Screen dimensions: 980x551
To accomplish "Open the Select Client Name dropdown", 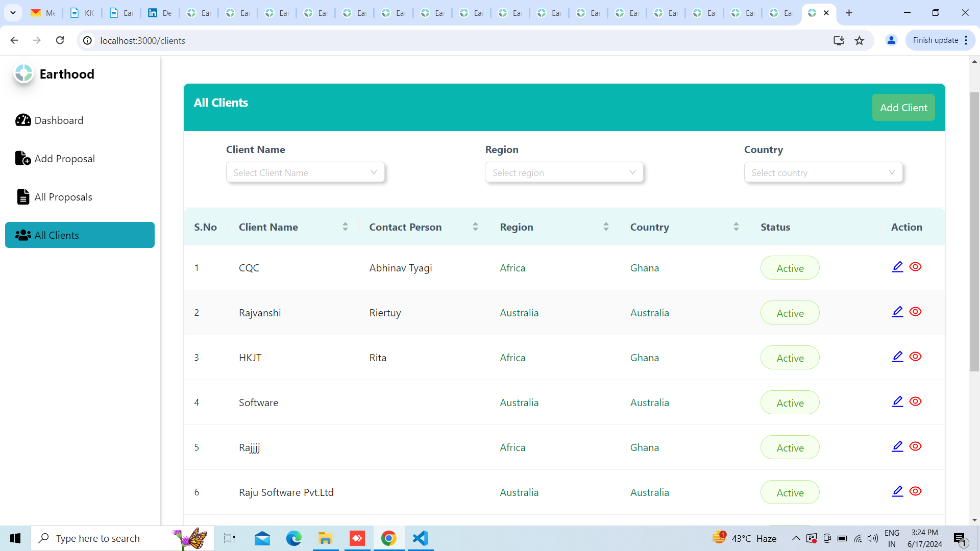I will coord(305,172).
